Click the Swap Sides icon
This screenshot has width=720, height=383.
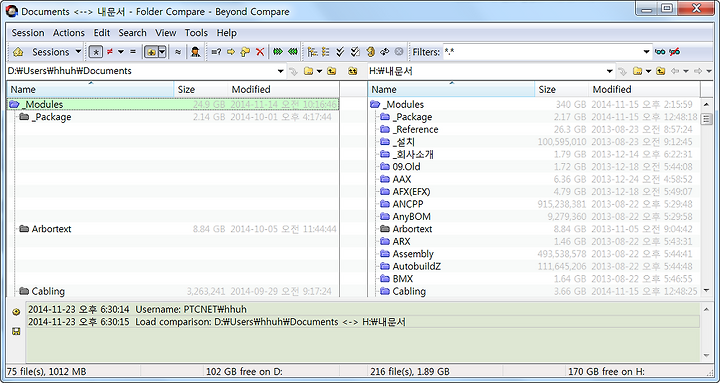click(385, 52)
